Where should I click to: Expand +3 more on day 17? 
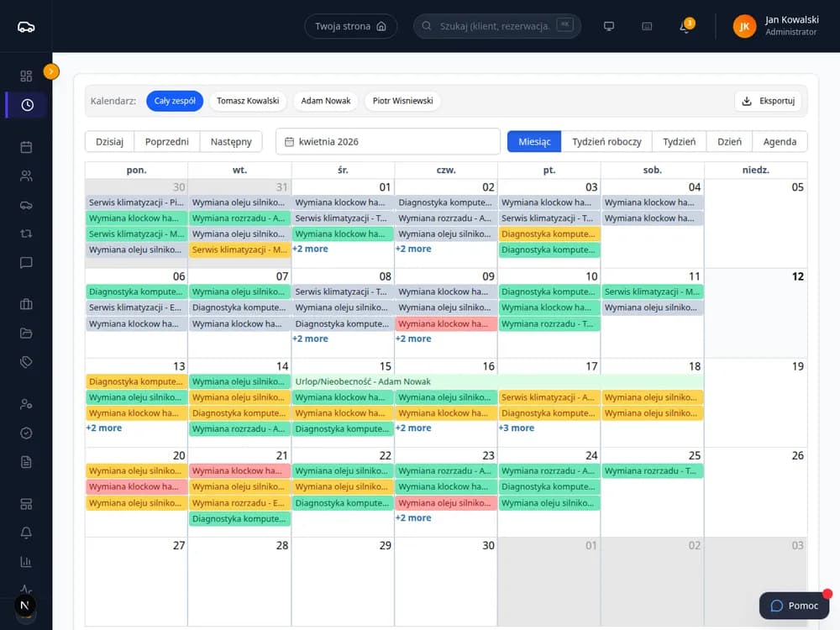[517, 428]
